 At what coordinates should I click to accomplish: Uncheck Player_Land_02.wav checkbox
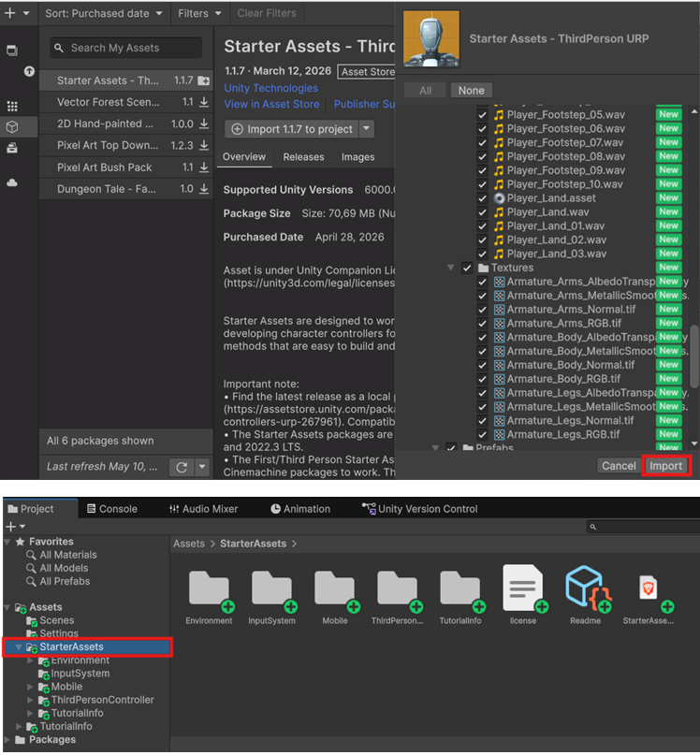pyautogui.click(x=482, y=240)
